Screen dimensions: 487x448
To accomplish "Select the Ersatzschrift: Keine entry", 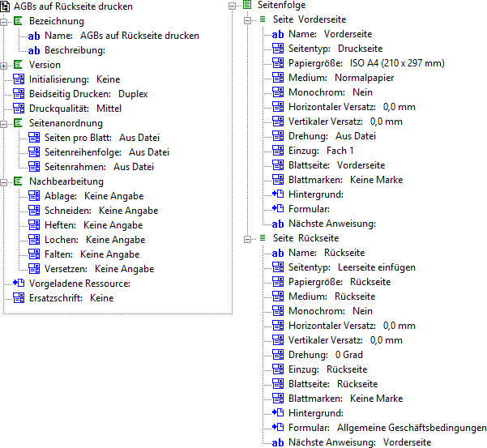I will [71, 298].
